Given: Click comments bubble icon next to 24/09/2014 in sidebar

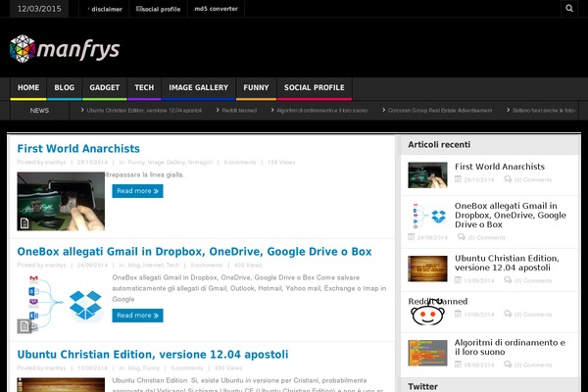Looking at the screenshot, I should [x=462, y=237].
